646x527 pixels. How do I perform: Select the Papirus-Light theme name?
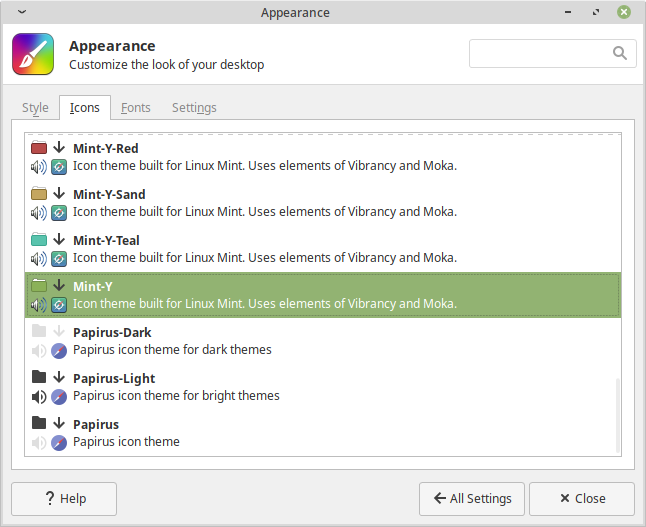click(x=114, y=379)
